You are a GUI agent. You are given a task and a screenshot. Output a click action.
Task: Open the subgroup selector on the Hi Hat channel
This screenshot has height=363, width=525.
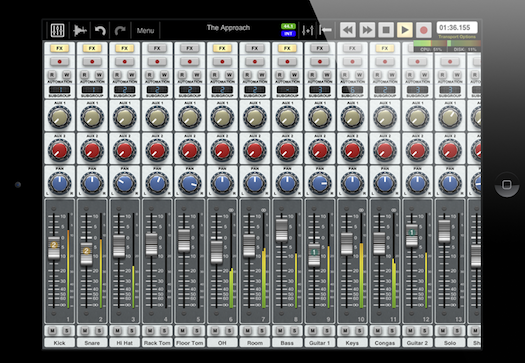(x=125, y=89)
